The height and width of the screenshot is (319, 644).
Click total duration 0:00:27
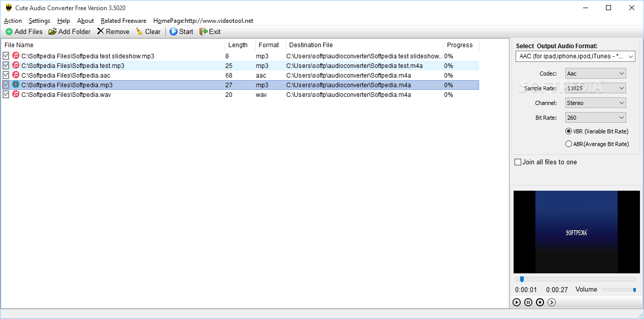coord(557,290)
